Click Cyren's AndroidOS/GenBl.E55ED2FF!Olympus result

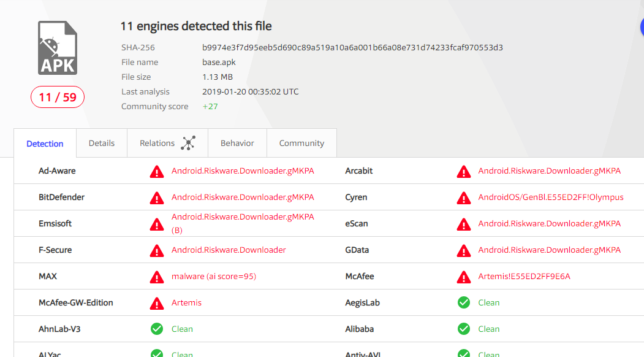tap(551, 197)
